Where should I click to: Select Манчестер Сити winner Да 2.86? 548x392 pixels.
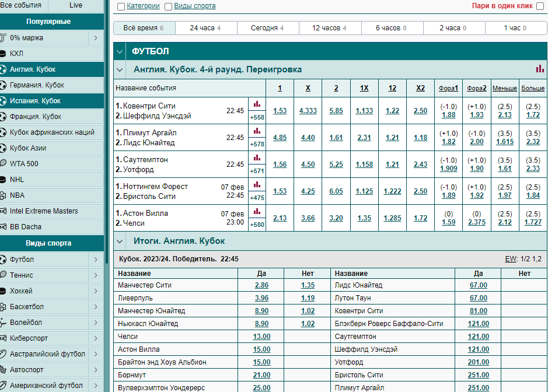(261, 285)
